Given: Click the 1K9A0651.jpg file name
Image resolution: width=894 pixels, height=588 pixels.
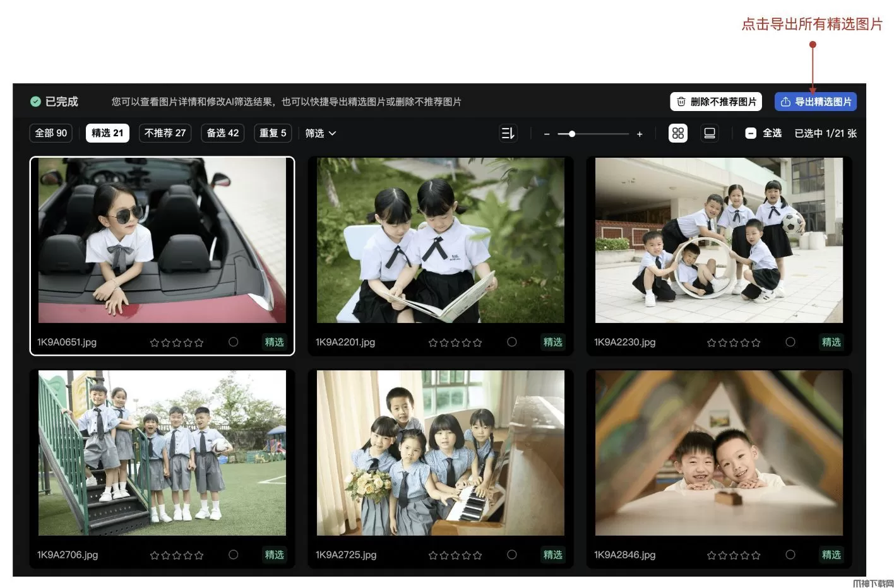Looking at the screenshot, I should 67,342.
